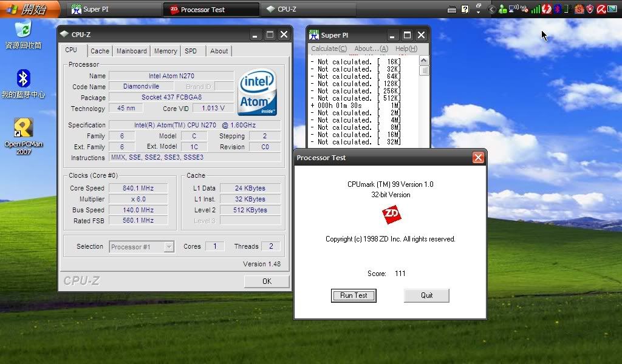Viewport: 622px width, 364px height.
Task: Open the wireless network tray icon
Action: 513,8
